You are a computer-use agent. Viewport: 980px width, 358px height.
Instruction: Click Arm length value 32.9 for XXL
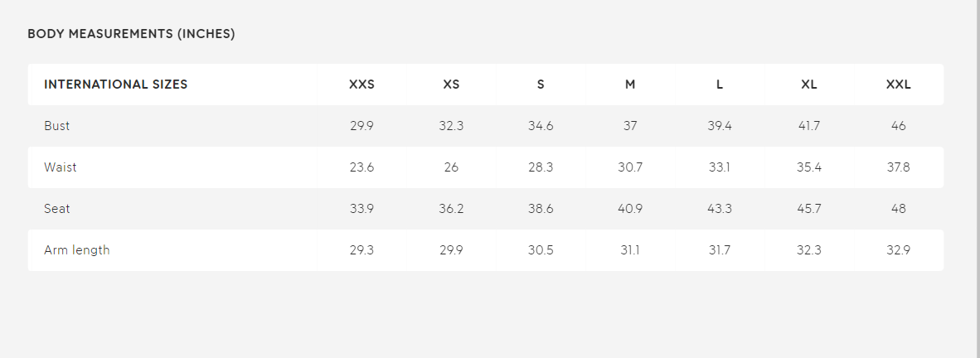tap(899, 250)
